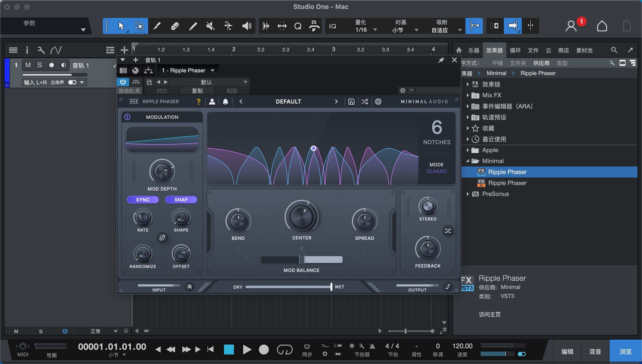Select the Mute tool

pos(211,26)
